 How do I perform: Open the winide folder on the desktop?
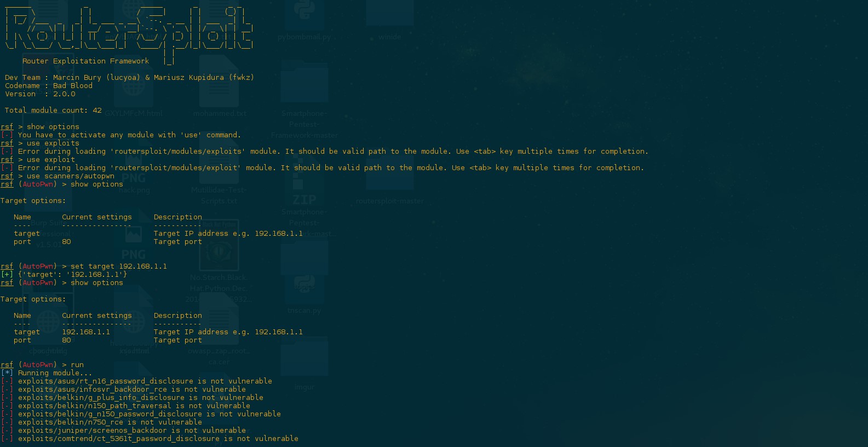[x=390, y=13]
